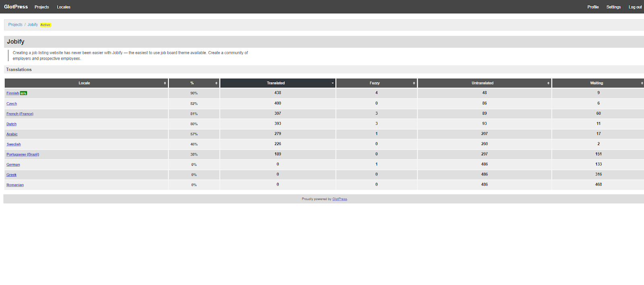Click Dutch untranslated count 93
This screenshot has width=644, height=285.
[x=485, y=124]
